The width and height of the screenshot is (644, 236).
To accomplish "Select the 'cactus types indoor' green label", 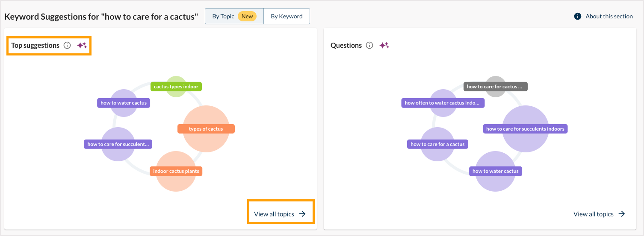I will tap(176, 87).
